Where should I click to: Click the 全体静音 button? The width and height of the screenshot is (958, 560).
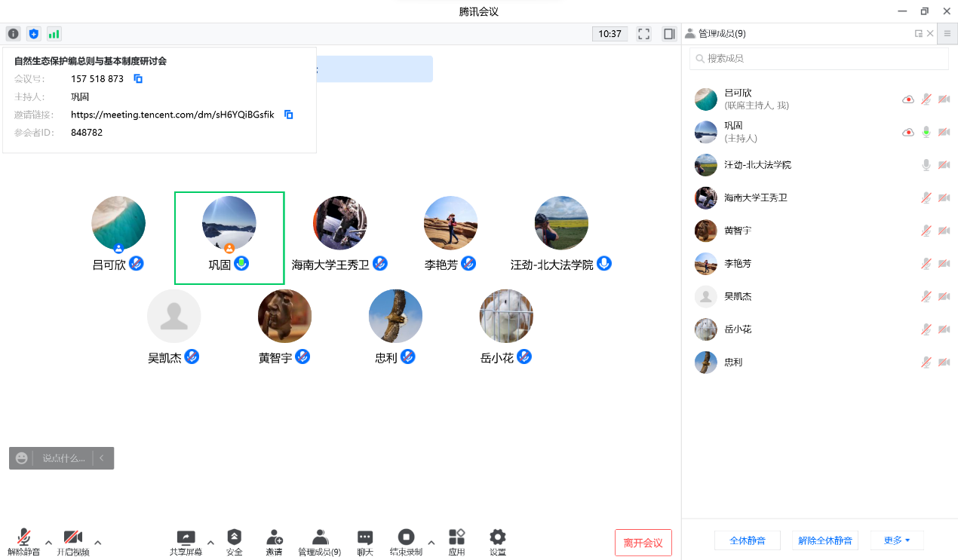pos(747,540)
